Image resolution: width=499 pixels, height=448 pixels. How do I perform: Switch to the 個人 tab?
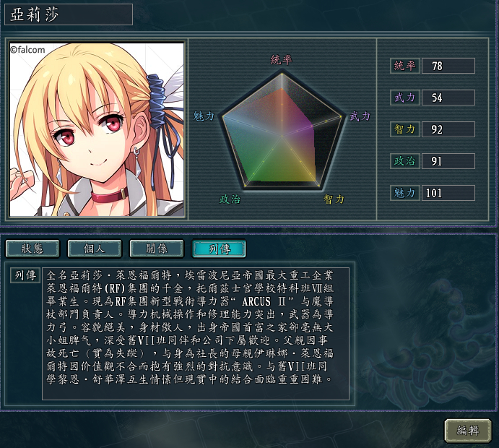point(95,249)
